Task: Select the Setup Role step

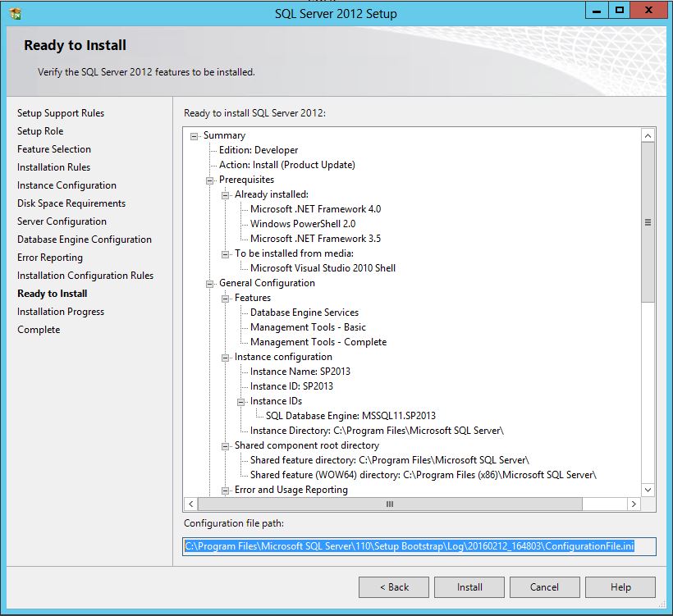Action: (x=40, y=131)
